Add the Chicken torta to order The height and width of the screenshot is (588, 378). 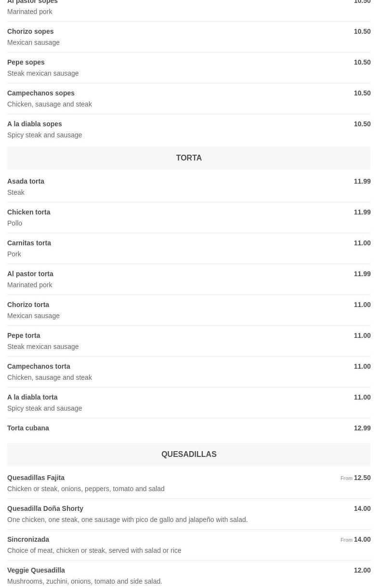(29, 213)
